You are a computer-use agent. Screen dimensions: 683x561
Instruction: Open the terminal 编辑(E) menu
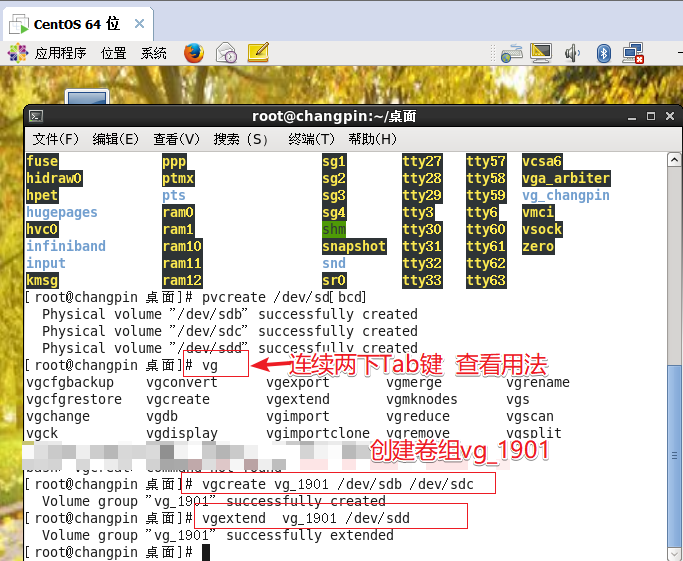[116, 139]
